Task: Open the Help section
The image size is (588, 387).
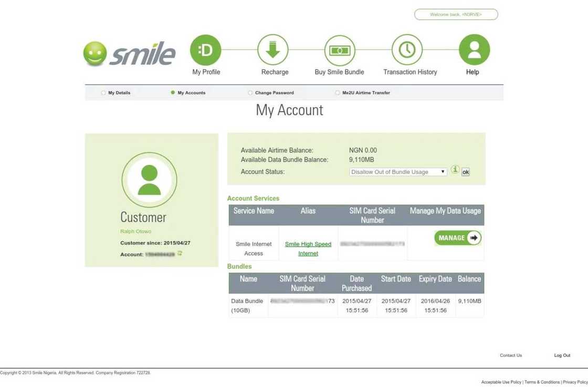Action: click(474, 50)
